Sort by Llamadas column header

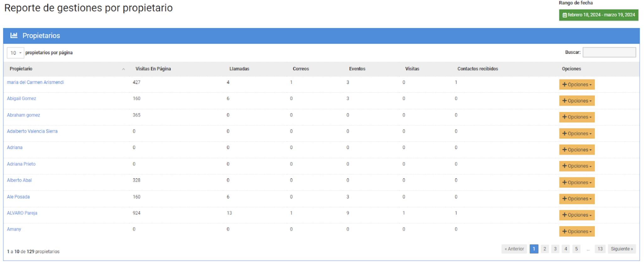click(239, 69)
